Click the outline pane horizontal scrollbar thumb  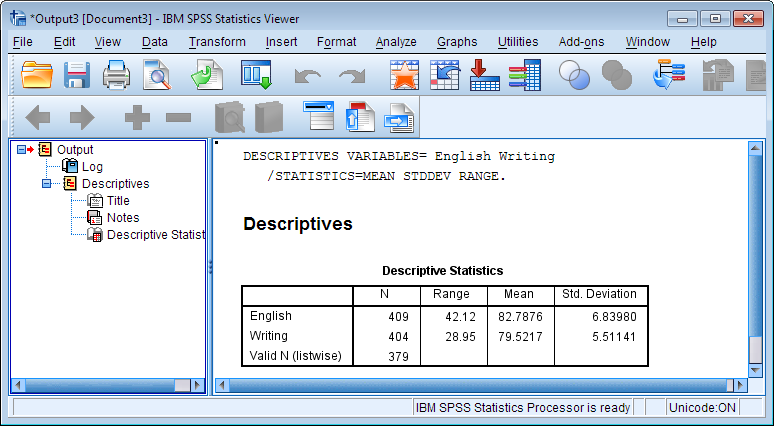tap(182, 385)
